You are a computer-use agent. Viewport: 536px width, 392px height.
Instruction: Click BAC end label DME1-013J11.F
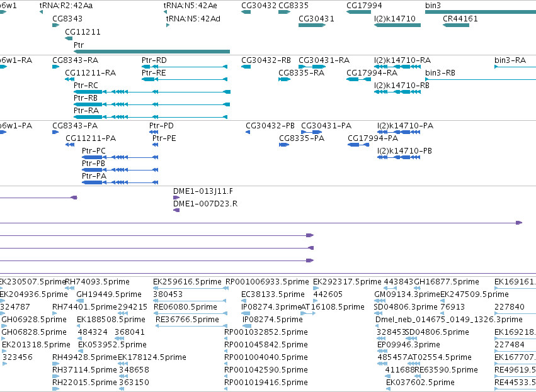pyautogui.click(x=203, y=191)
